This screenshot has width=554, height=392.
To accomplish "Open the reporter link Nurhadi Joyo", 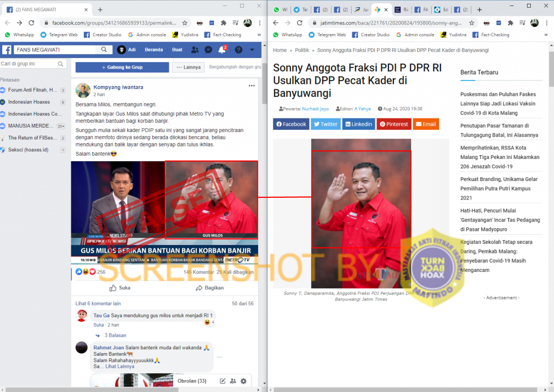I will (315, 109).
